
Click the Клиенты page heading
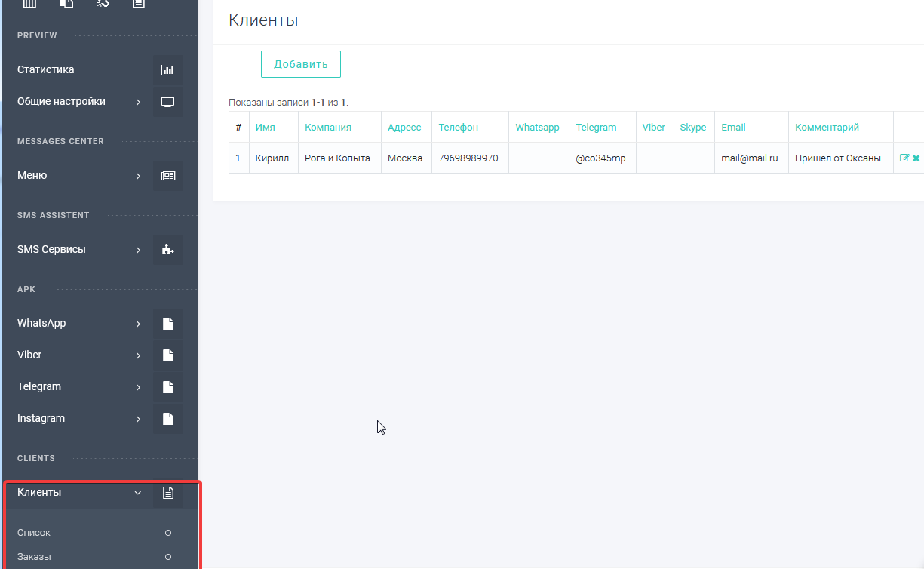[x=263, y=20]
